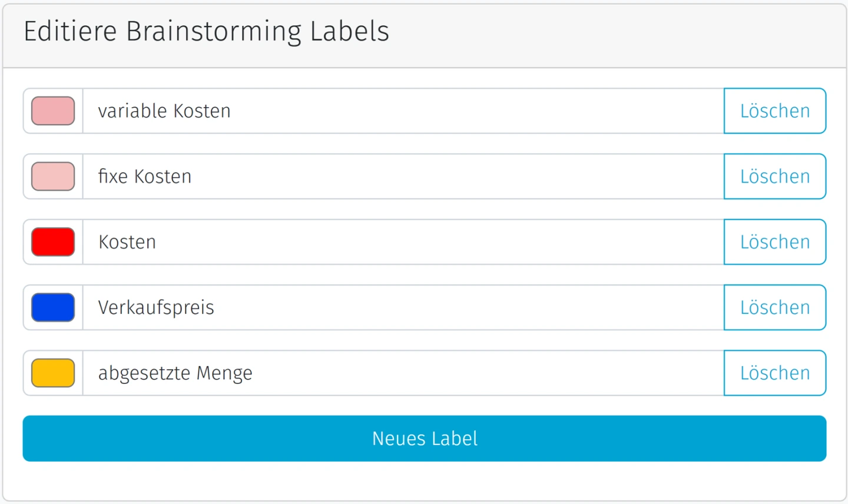848x504 pixels.
Task: Click into the 'Kosten' label name field
Action: point(403,242)
